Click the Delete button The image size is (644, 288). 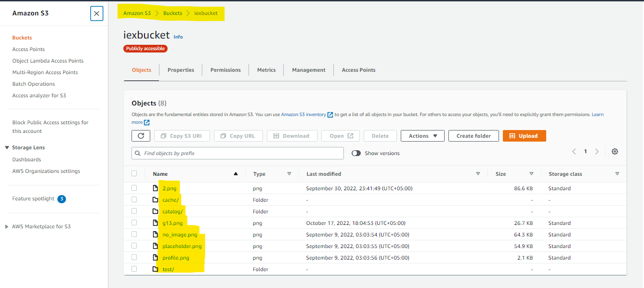[x=380, y=136]
